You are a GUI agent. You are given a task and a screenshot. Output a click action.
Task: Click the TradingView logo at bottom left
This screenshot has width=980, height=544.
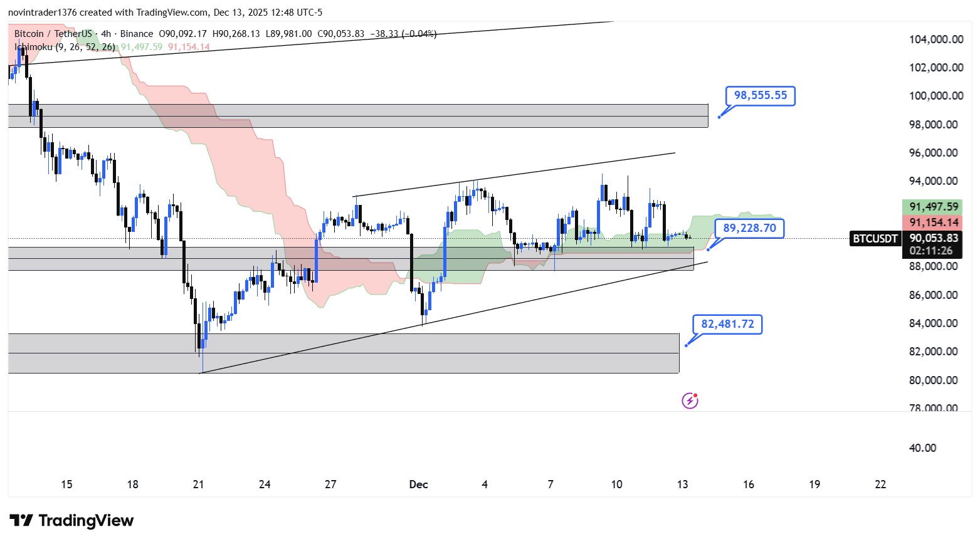coord(71,521)
